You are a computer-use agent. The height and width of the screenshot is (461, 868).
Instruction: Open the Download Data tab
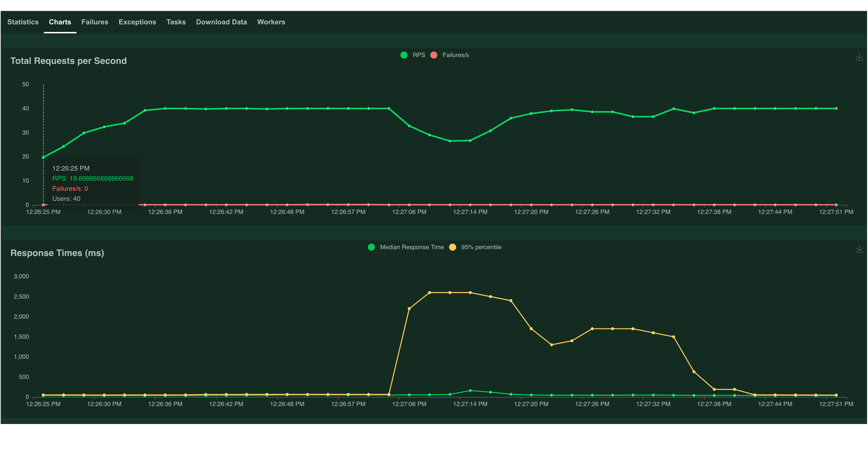pos(221,22)
